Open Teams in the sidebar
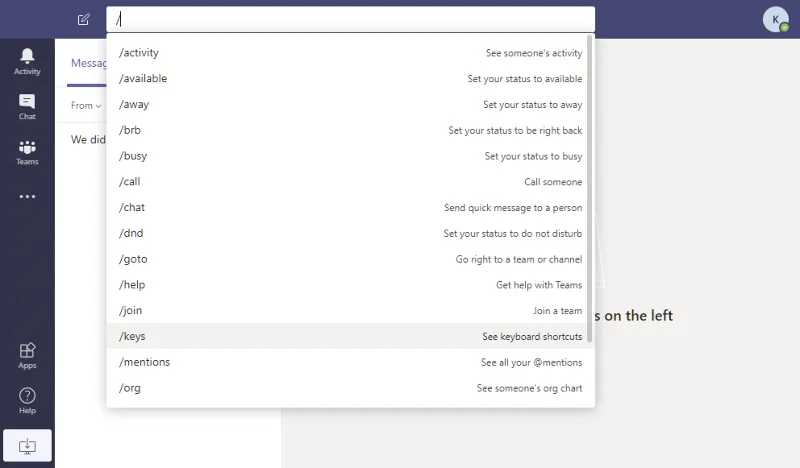800x468 pixels. pyautogui.click(x=27, y=152)
